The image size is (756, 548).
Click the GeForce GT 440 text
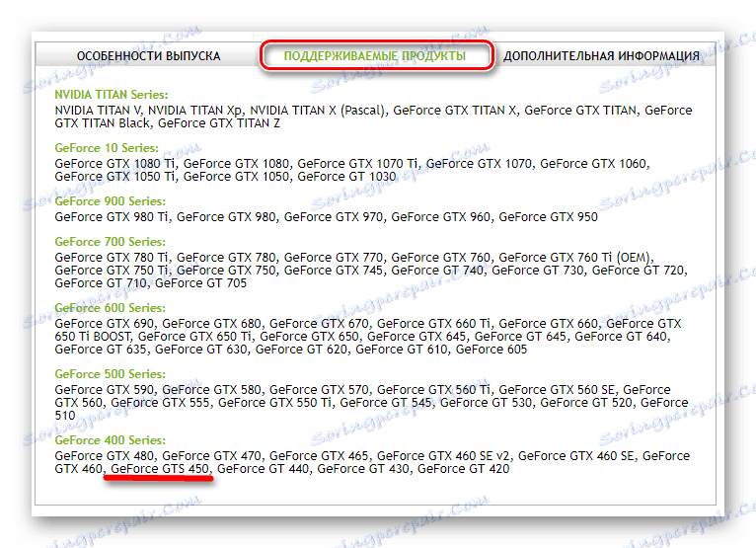[x=264, y=469]
